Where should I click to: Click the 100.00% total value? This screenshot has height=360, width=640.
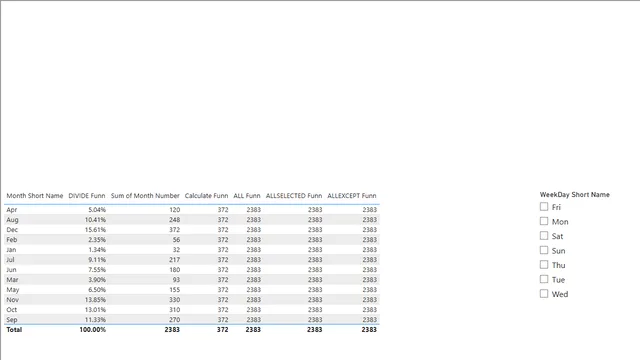(x=92, y=330)
